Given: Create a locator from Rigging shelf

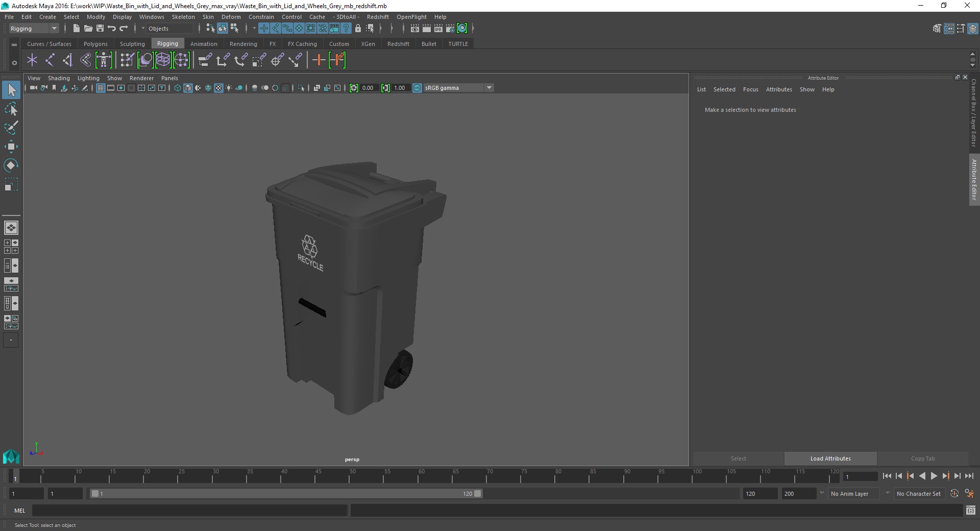Looking at the screenshot, I should pos(32,60).
